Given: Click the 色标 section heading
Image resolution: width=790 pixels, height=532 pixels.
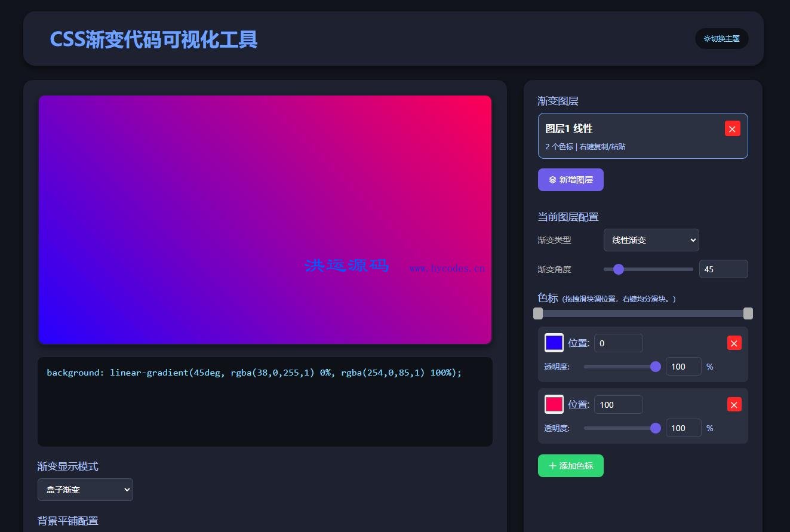Looking at the screenshot, I should coord(548,298).
